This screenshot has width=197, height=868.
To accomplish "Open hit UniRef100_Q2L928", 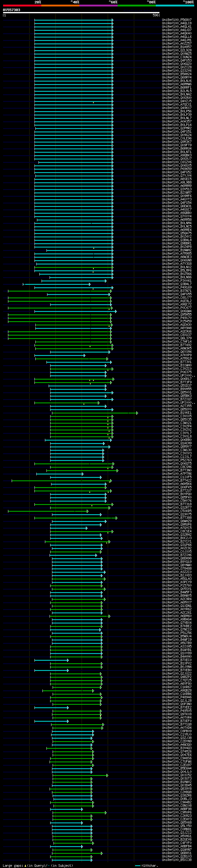I will pyautogui.click(x=177, y=50).
